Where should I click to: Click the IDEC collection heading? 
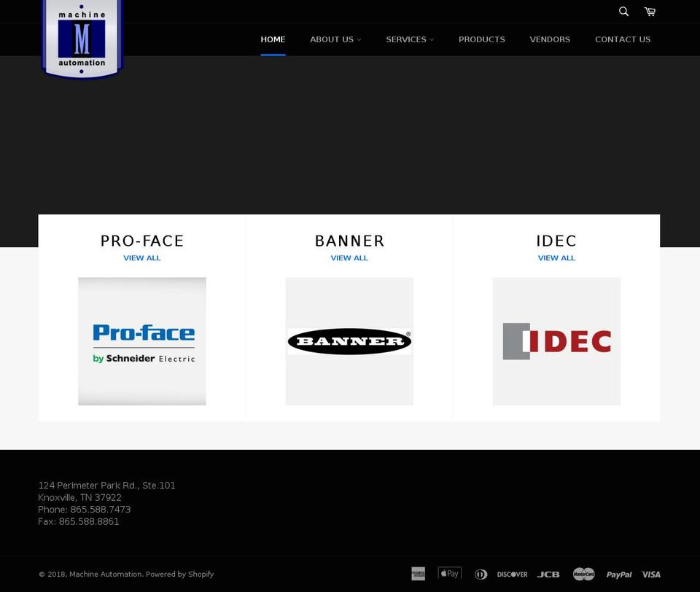556,241
